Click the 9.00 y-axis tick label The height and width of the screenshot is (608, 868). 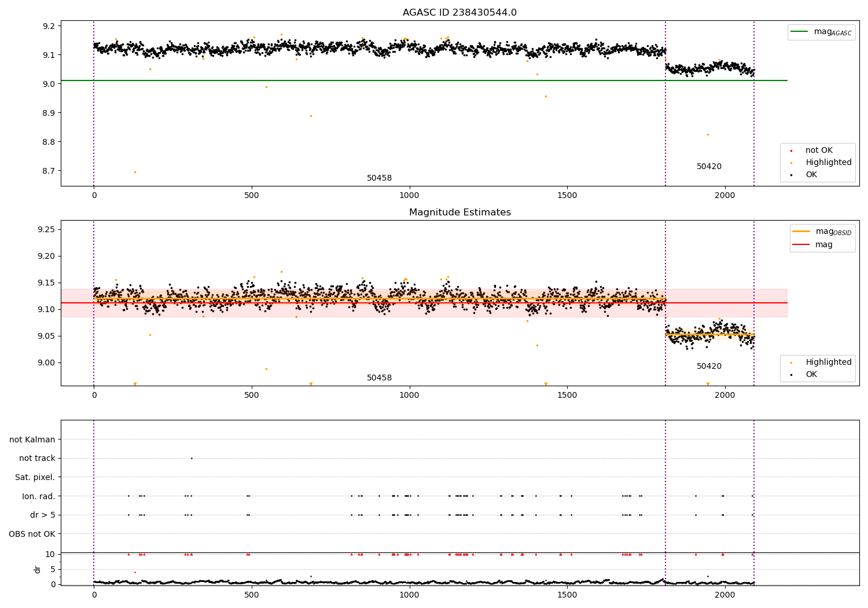(46, 363)
